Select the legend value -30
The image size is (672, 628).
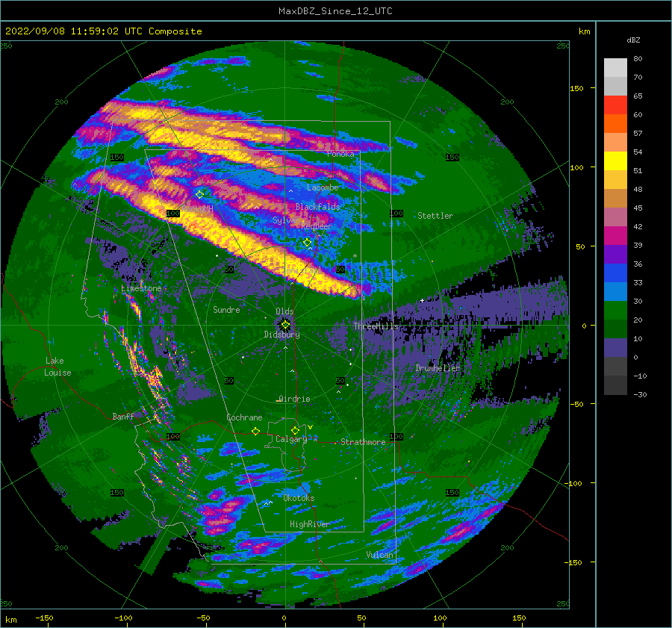(x=640, y=395)
